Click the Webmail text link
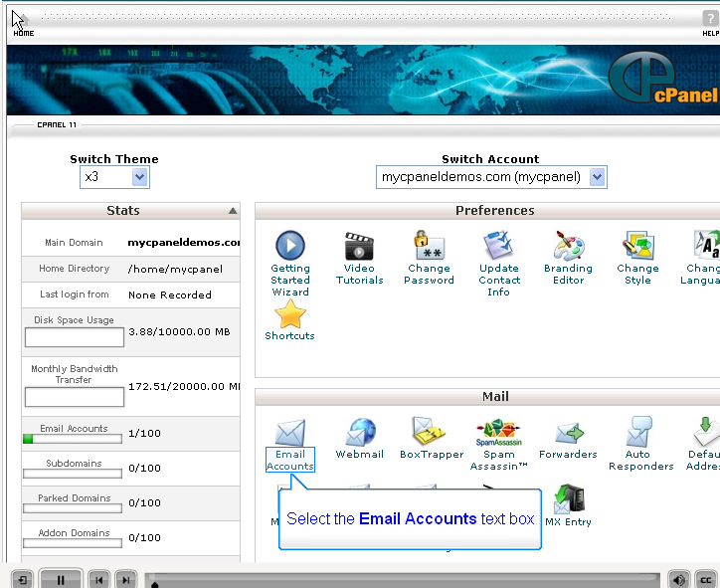Image resolution: width=720 pixels, height=588 pixels. pos(360,454)
